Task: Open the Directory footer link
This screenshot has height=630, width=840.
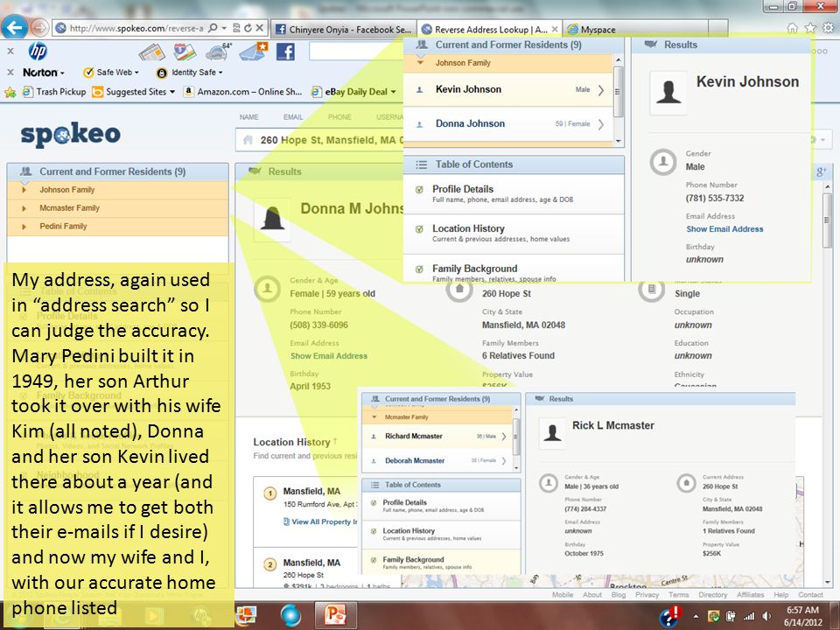Action: click(x=712, y=595)
